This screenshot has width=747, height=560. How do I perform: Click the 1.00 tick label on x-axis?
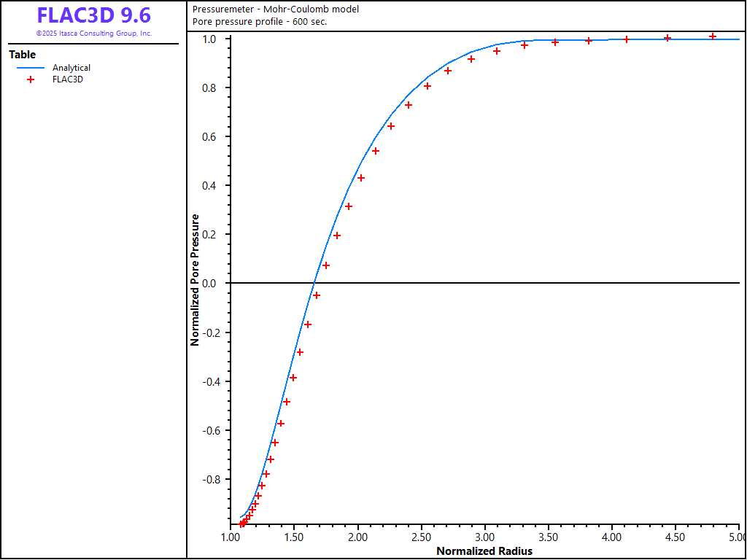[x=231, y=537]
